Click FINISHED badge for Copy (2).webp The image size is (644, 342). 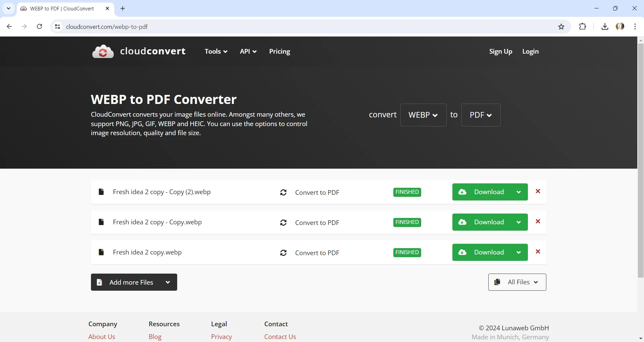pos(407,192)
